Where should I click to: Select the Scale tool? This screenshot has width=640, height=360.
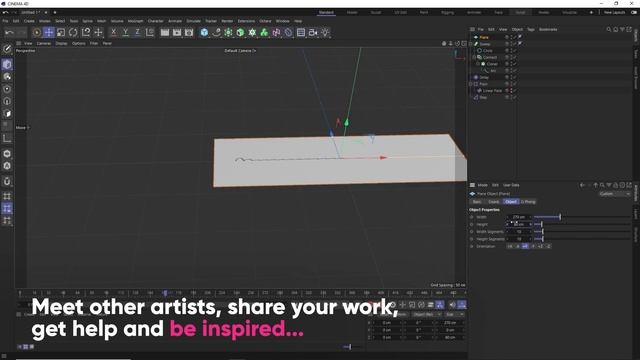click(61, 32)
